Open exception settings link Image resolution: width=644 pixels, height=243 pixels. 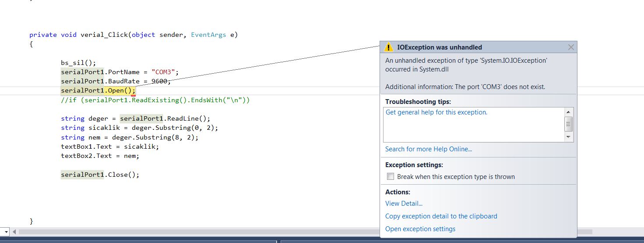point(420,229)
